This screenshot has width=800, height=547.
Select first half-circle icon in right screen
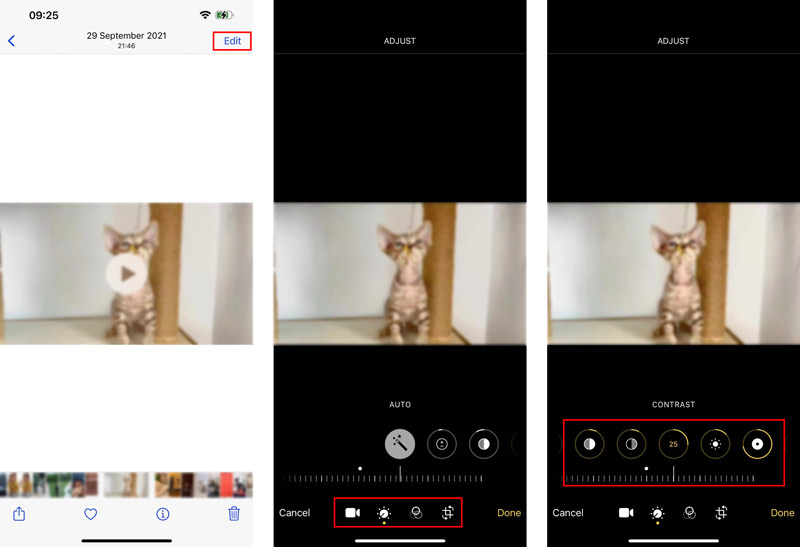589,444
